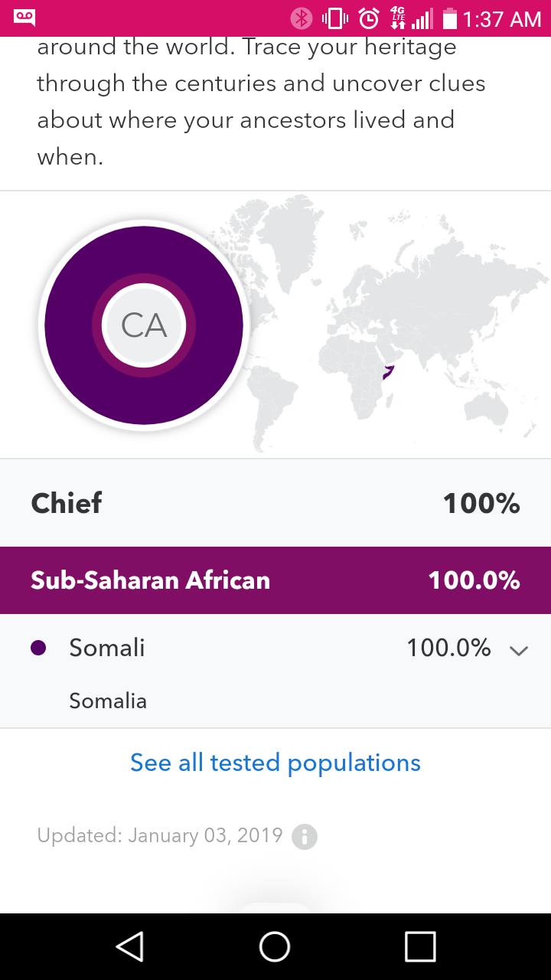Viewport: 551px width, 980px height.
Task: Select the Somali population row
Action: (230, 648)
